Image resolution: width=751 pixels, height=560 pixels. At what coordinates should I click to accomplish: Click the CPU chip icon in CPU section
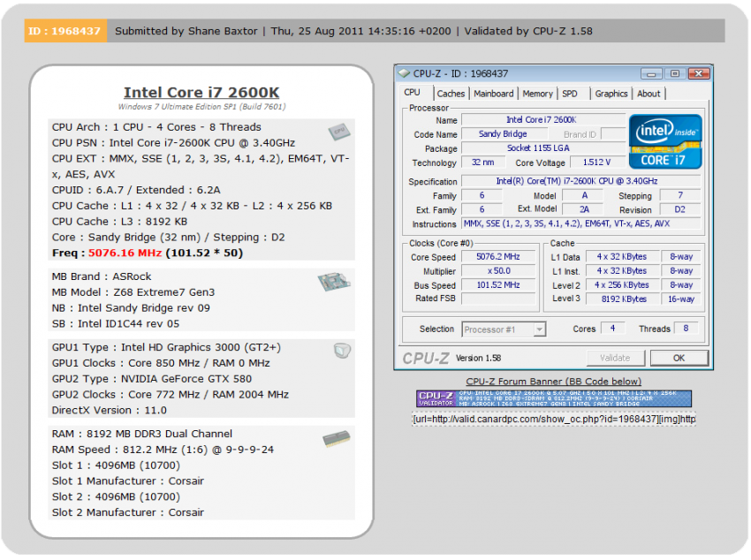339,132
